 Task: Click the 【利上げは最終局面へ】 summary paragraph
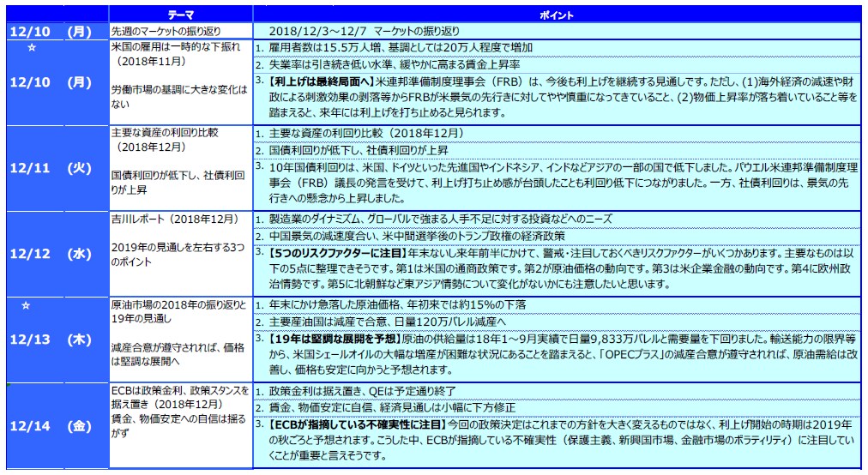pos(558,97)
